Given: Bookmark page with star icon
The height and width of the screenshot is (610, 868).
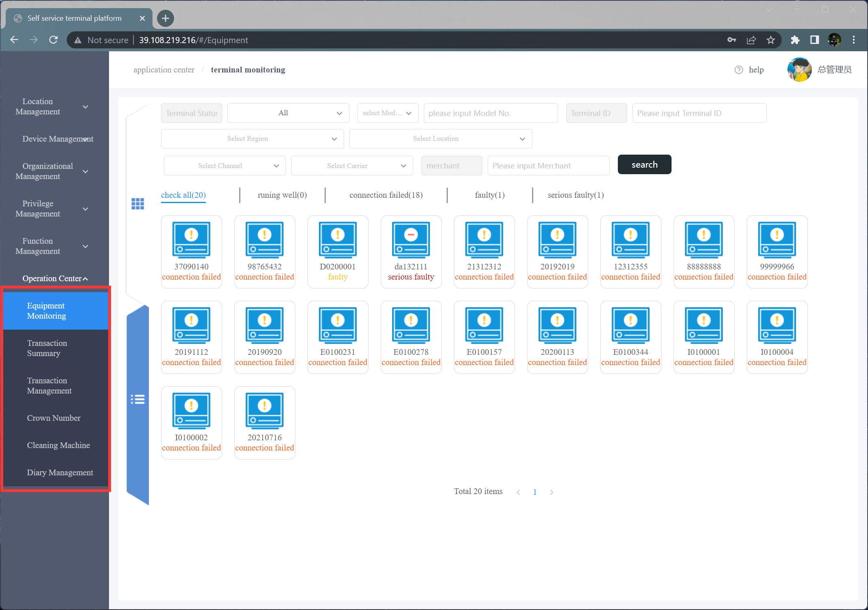Looking at the screenshot, I should tap(771, 40).
